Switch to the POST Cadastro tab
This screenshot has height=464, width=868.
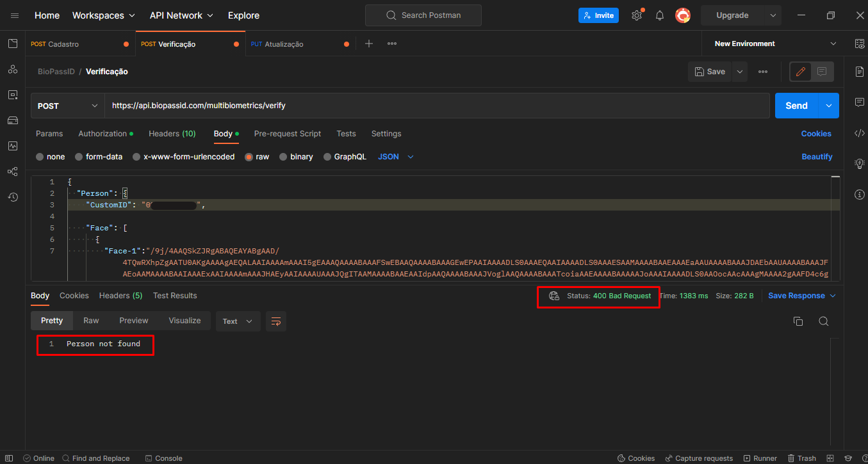coord(80,44)
